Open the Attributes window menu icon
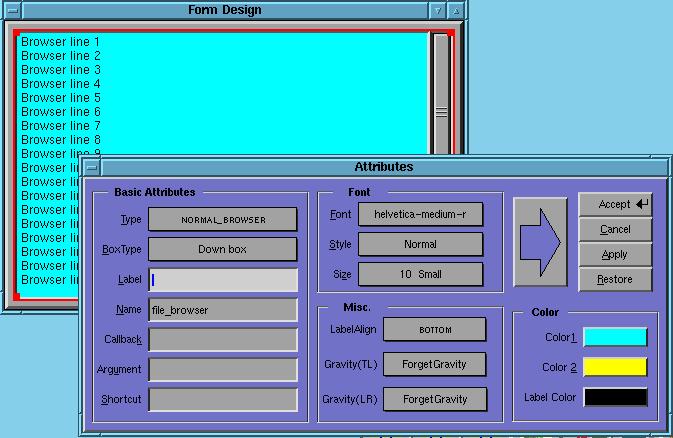 click(x=91, y=167)
